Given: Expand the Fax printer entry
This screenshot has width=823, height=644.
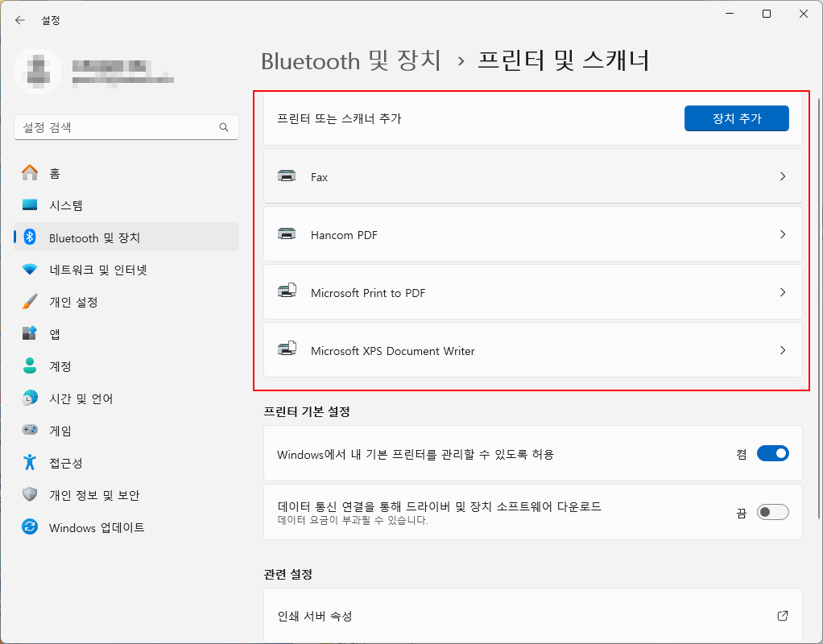Looking at the screenshot, I should (x=782, y=176).
